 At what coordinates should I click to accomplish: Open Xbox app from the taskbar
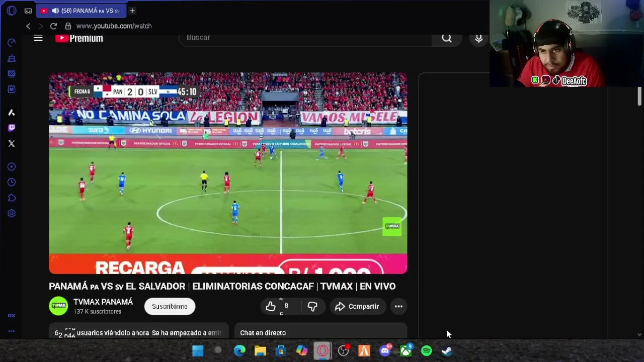click(406, 351)
